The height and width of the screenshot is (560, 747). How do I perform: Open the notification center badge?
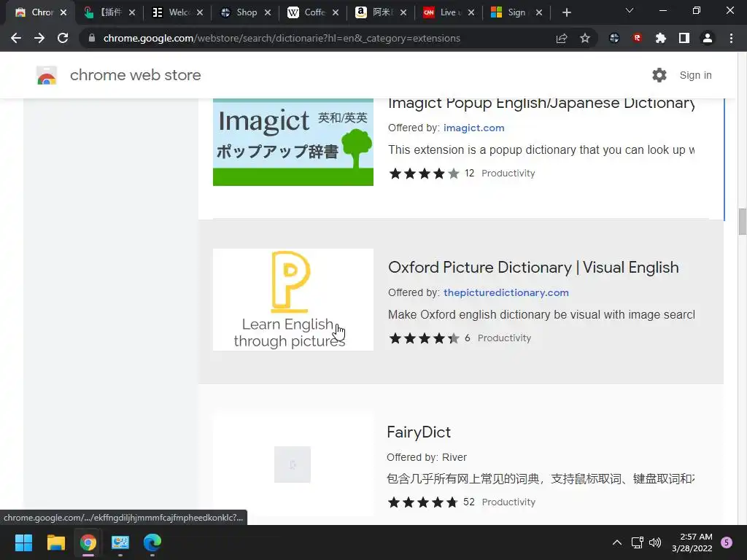(727, 542)
